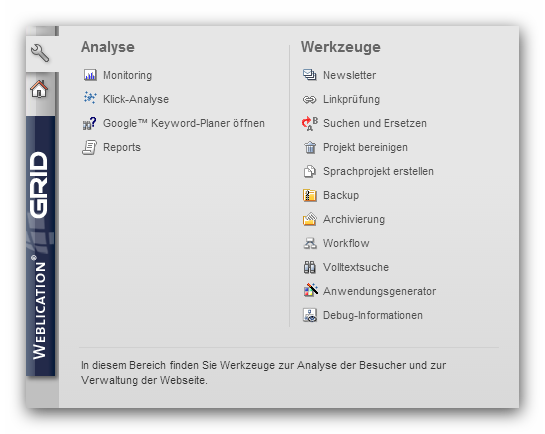
Task: Click the Weblication GRID logo banner
Action: pos(40,246)
